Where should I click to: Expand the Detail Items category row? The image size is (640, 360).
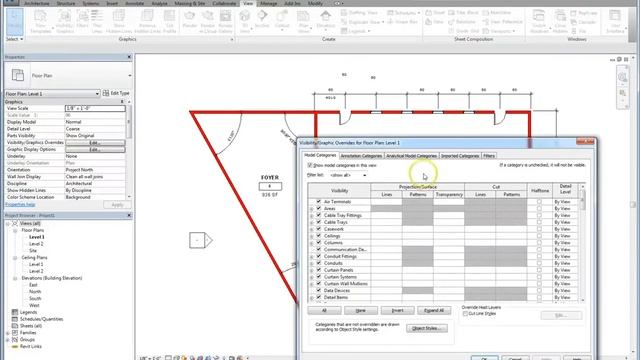(x=311, y=298)
